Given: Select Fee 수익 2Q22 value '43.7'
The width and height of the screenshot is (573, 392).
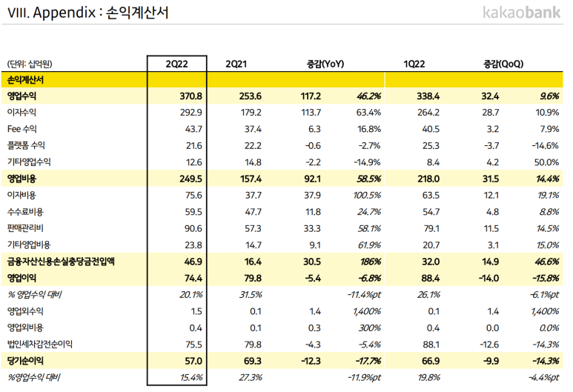Looking at the screenshot, I should click(193, 129).
